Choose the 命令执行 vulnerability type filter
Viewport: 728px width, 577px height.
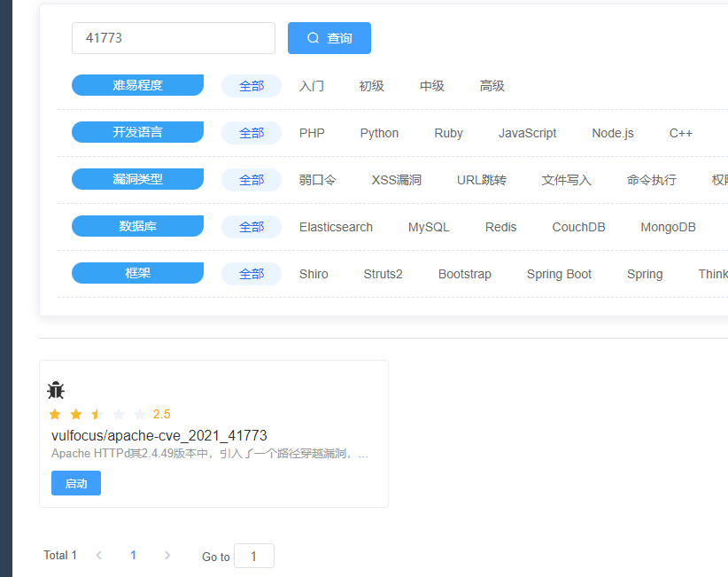651,180
